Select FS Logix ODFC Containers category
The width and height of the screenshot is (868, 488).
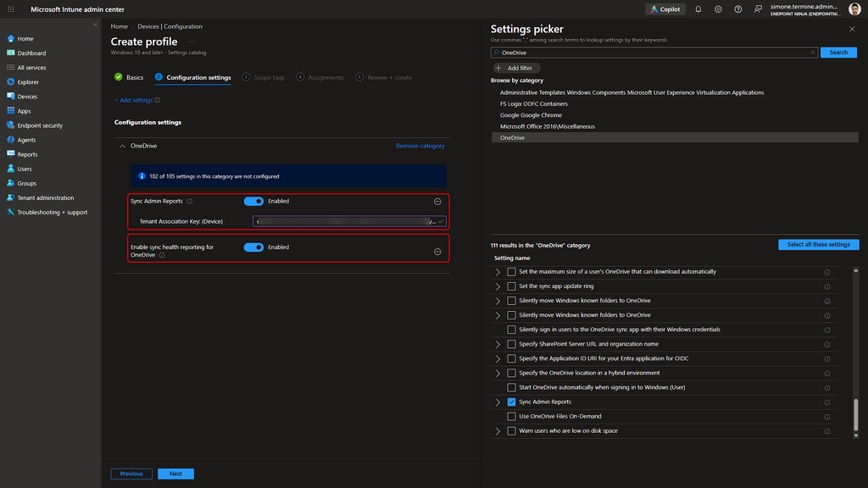tap(534, 104)
